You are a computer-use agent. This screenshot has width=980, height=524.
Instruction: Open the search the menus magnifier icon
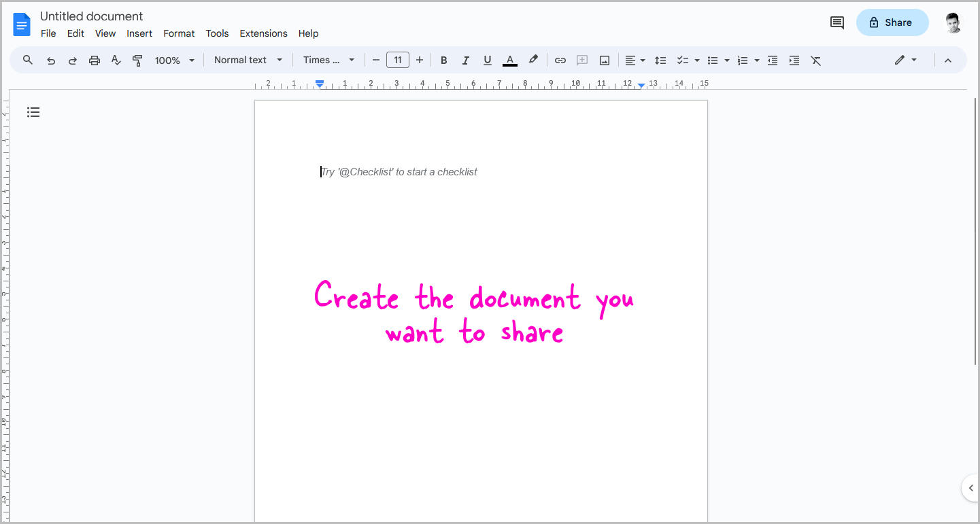pos(28,60)
